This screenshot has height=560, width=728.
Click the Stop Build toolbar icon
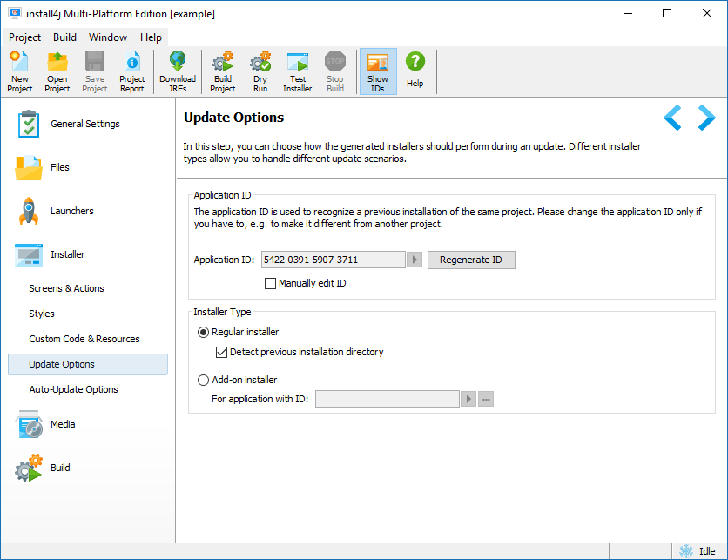pyautogui.click(x=335, y=71)
